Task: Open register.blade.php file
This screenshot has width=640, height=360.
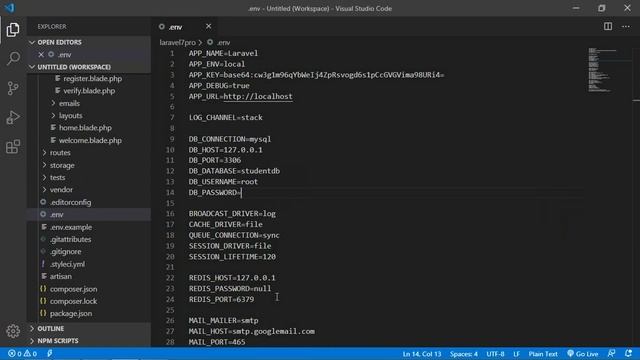Action: pos(92,78)
